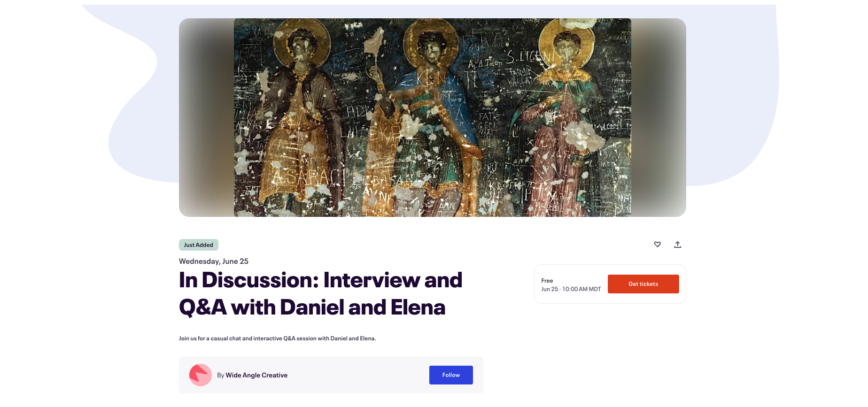This screenshot has width=868, height=407.
Task: Follow the Wide Angle Creative organizer
Action: (x=451, y=375)
